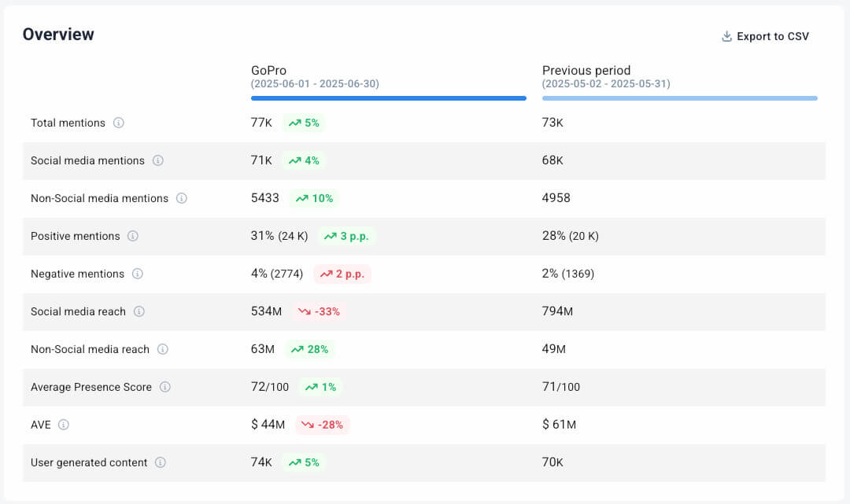
Task: Click the $ 44M AVE value
Action: tap(268, 425)
